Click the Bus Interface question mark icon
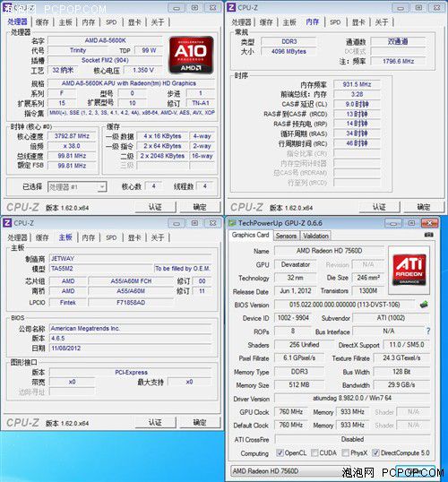This screenshot has height=482, width=448. (x=428, y=331)
